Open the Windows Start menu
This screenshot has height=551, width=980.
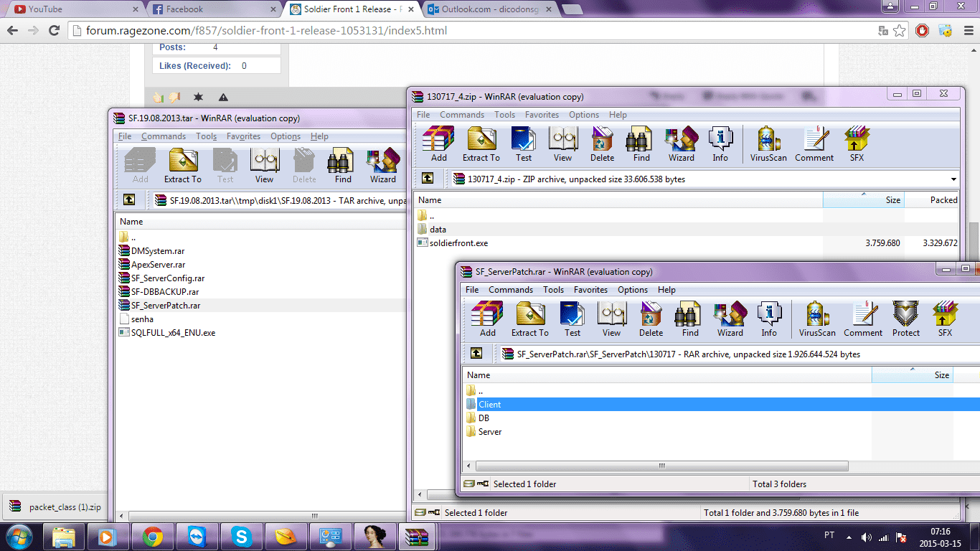(19, 536)
